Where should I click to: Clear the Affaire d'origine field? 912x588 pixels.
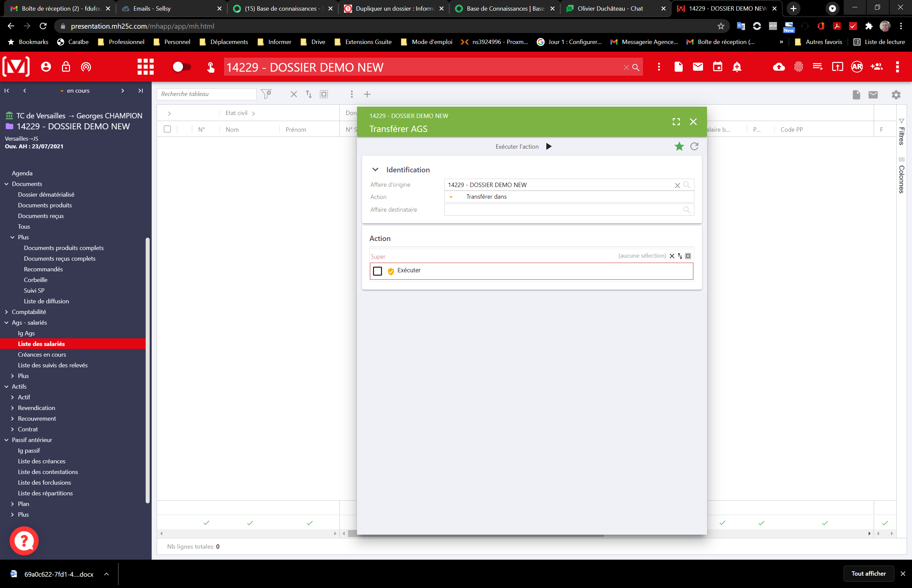click(x=677, y=185)
